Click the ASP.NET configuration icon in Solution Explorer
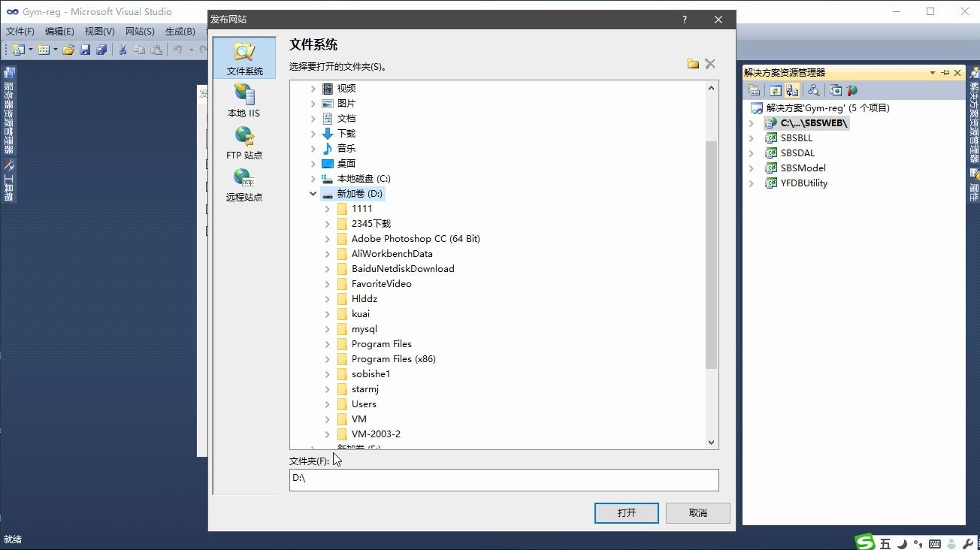The height and width of the screenshot is (550, 980). pyautogui.click(x=852, y=90)
